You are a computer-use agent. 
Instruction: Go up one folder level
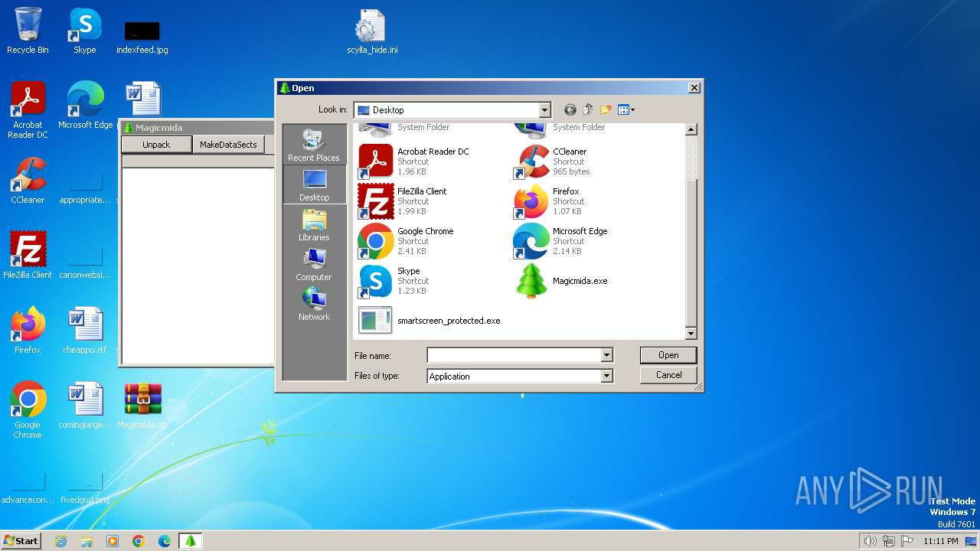point(588,110)
